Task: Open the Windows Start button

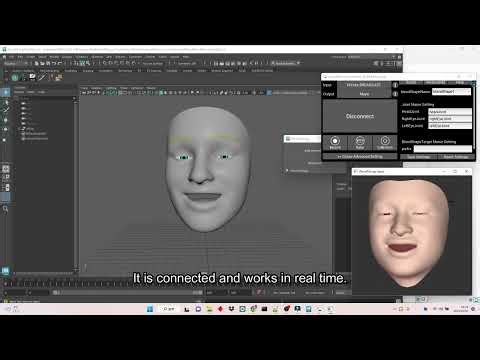Action: 150,309
